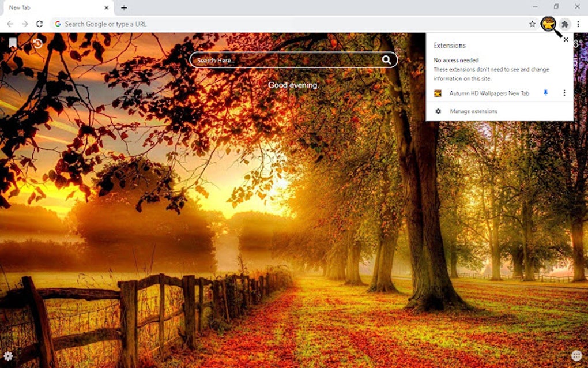Click the Autumn extension icon in the list

438,93
